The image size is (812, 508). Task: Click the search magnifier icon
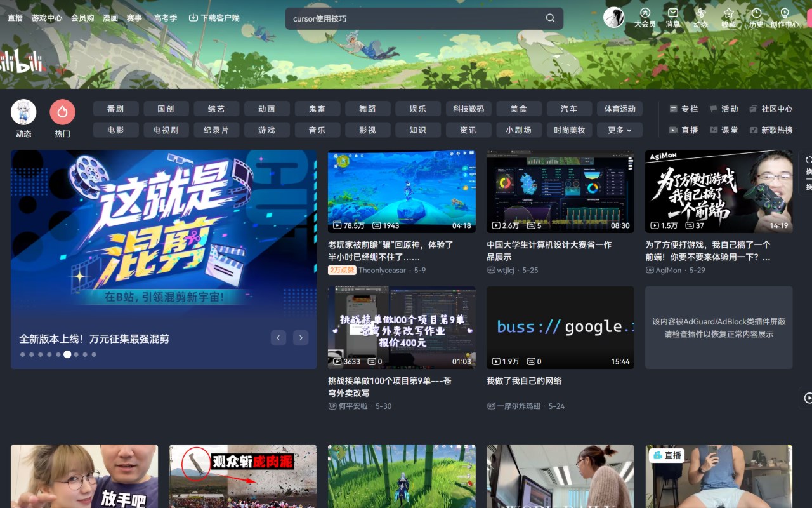point(549,18)
